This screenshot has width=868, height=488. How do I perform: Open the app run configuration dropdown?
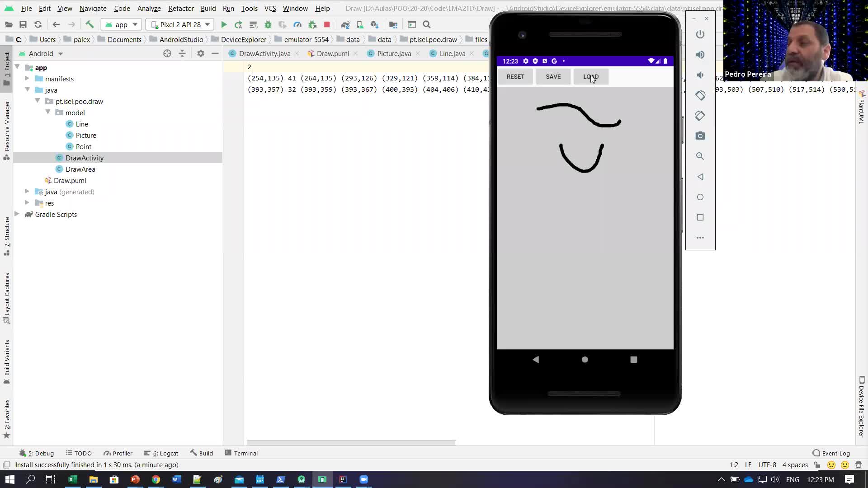tap(121, 24)
